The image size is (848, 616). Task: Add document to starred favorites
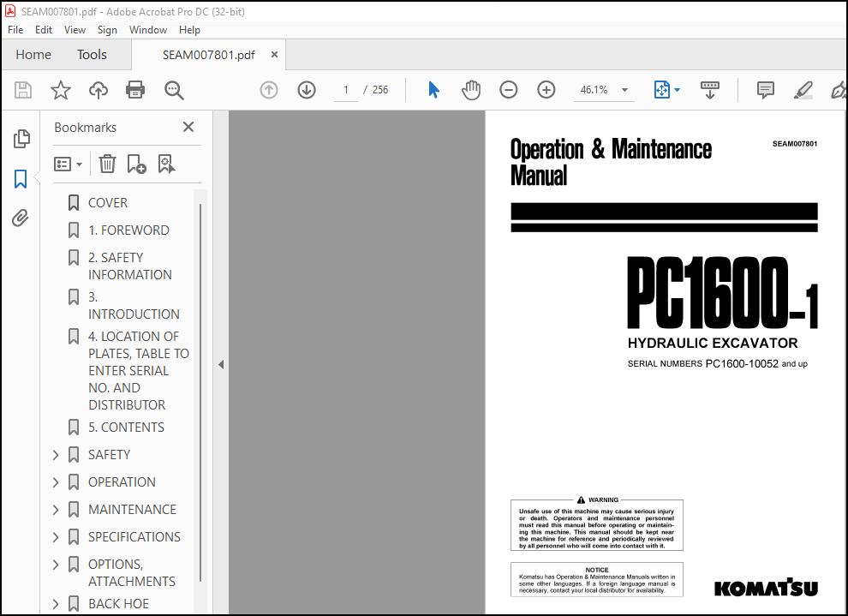[61, 90]
